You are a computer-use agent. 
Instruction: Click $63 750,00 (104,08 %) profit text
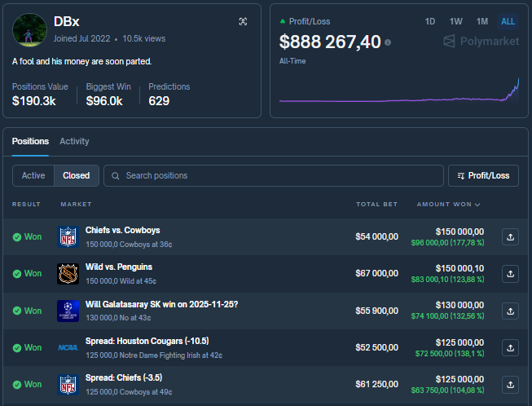pos(447,391)
